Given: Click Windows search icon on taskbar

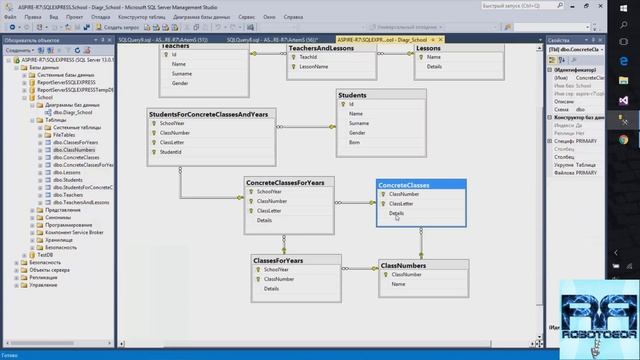Looking at the screenshot, I should (x=623, y=25).
